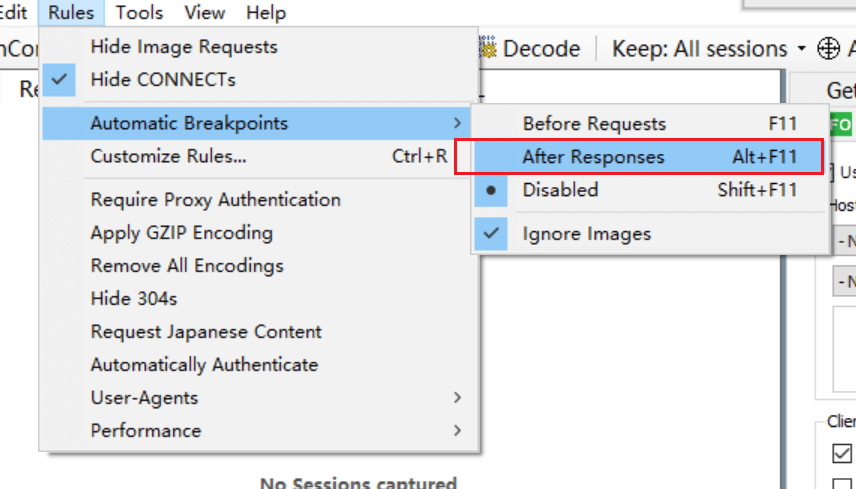Open the Help menu
This screenshot has height=489, width=856.
265,13
